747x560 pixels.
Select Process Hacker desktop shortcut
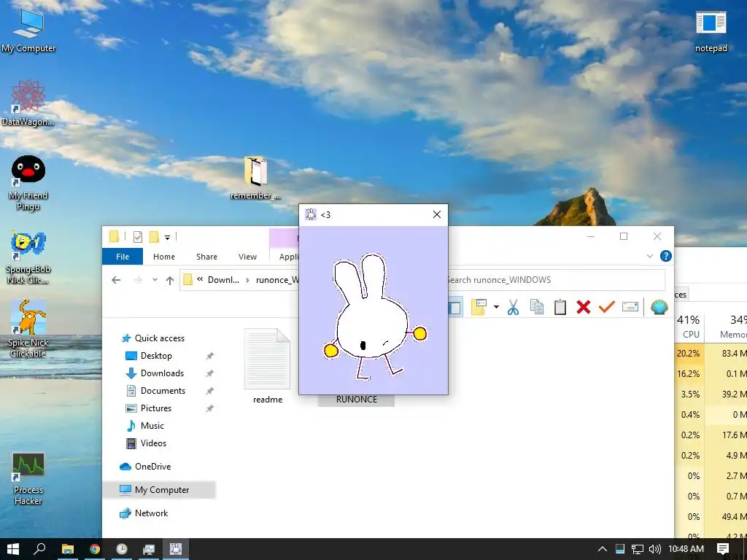click(x=28, y=478)
